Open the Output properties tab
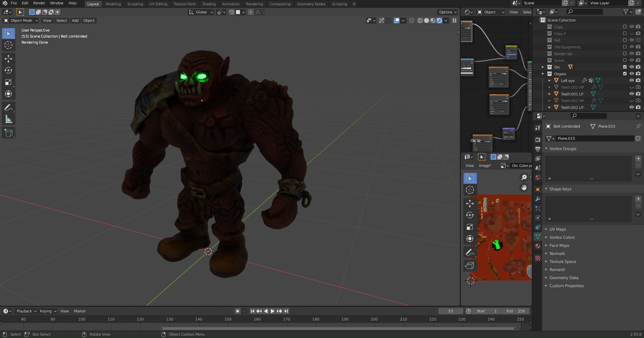The width and height of the screenshot is (644, 338). click(x=538, y=149)
